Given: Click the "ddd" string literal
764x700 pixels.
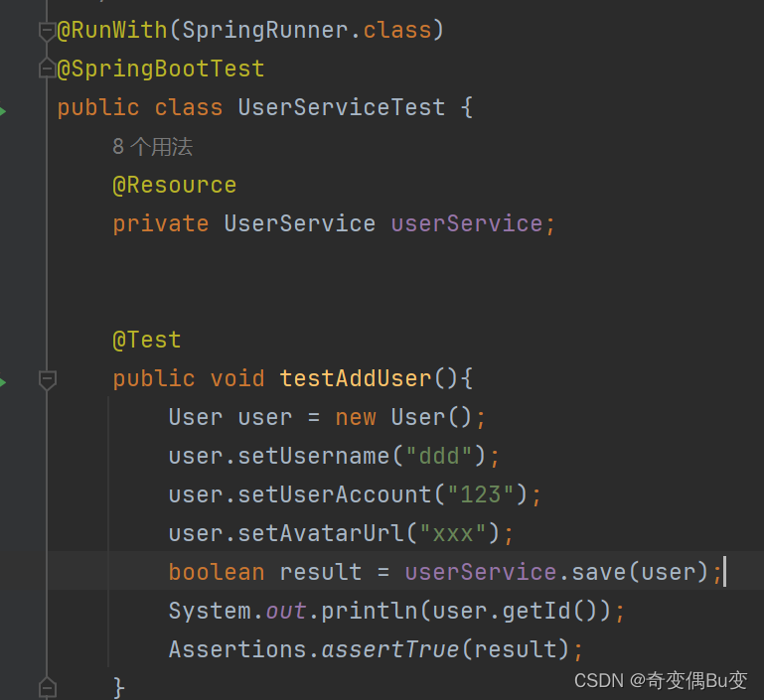Looking at the screenshot, I should point(439,456).
